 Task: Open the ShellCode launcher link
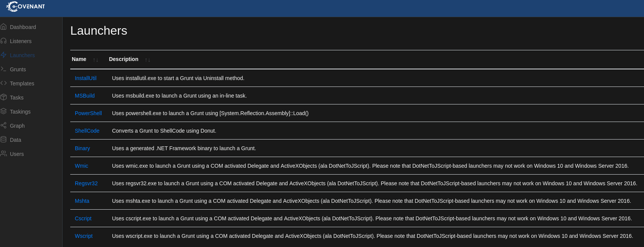(x=87, y=131)
